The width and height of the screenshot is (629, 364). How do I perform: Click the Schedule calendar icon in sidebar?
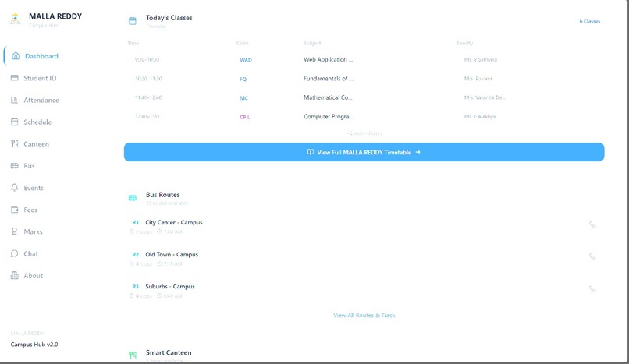tap(15, 122)
